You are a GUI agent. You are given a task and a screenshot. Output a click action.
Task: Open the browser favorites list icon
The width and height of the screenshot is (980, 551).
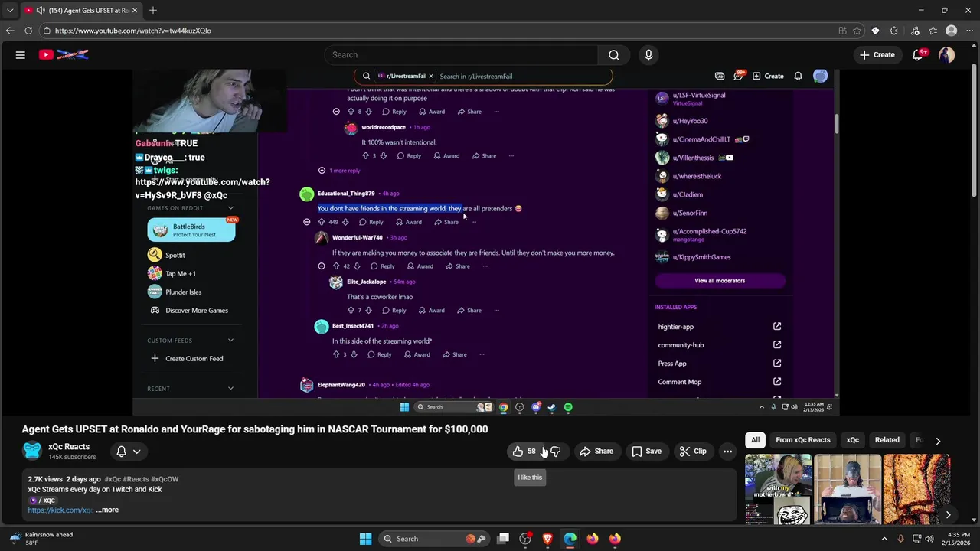pos(933,31)
